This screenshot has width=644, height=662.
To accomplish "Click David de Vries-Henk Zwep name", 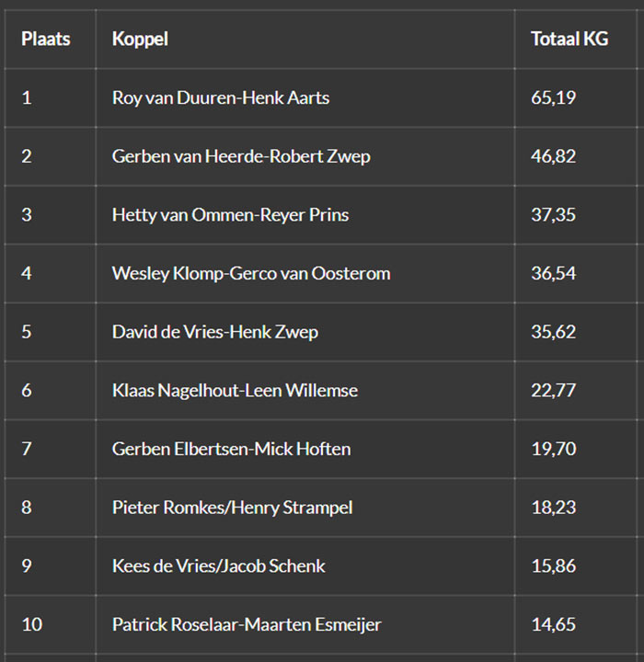I will click(214, 332).
